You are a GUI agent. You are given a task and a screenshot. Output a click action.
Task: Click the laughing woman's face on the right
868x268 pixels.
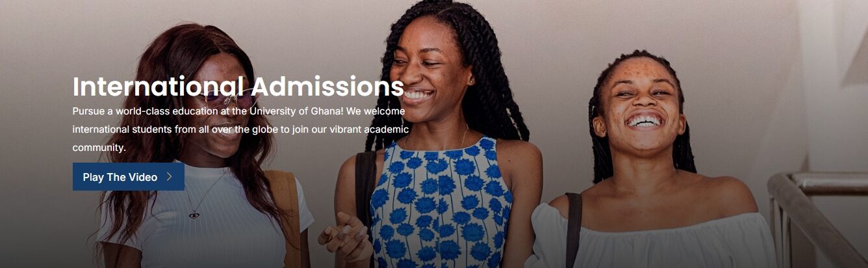pyautogui.click(x=641, y=107)
